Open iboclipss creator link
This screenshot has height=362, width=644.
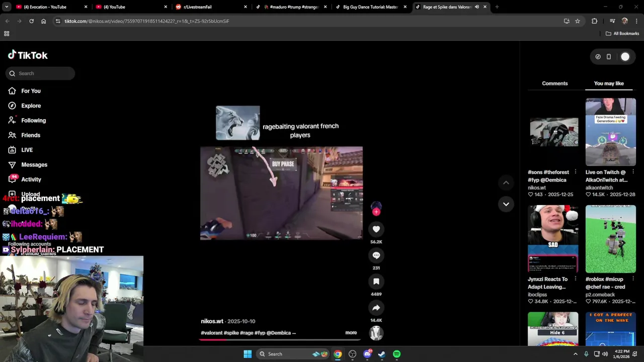coord(537,295)
